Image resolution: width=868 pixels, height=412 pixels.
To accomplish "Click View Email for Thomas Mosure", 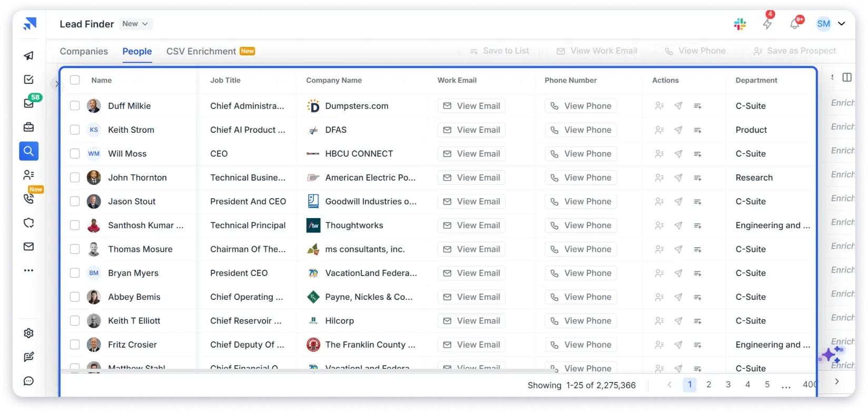I will click(471, 249).
